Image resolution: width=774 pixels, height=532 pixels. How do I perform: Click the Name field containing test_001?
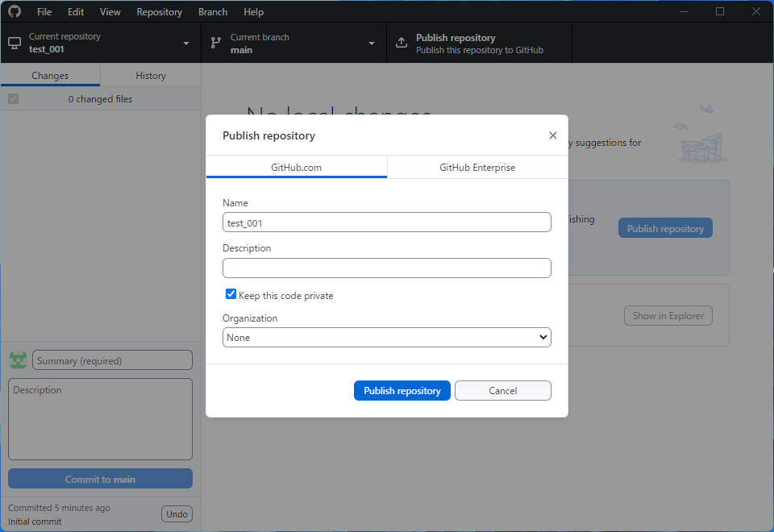point(386,222)
